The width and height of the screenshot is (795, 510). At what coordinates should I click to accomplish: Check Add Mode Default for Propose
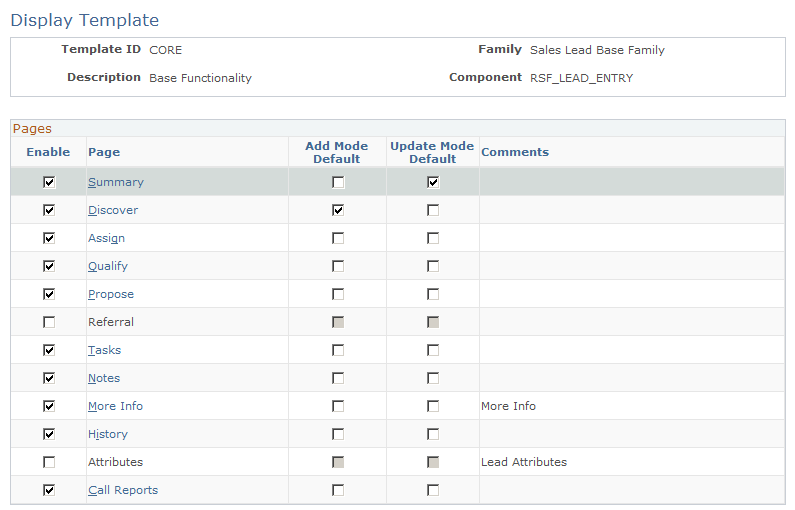tap(338, 294)
